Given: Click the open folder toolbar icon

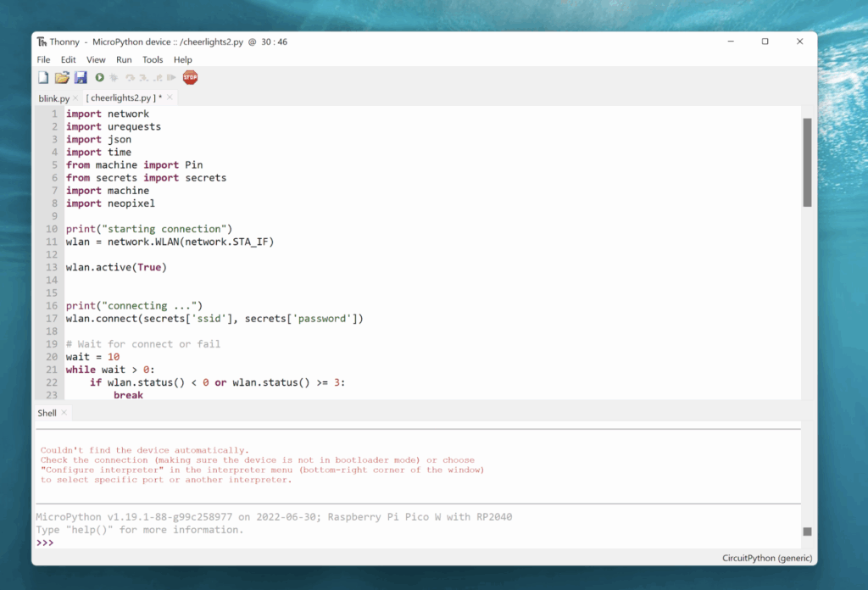Looking at the screenshot, I should point(62,78).
